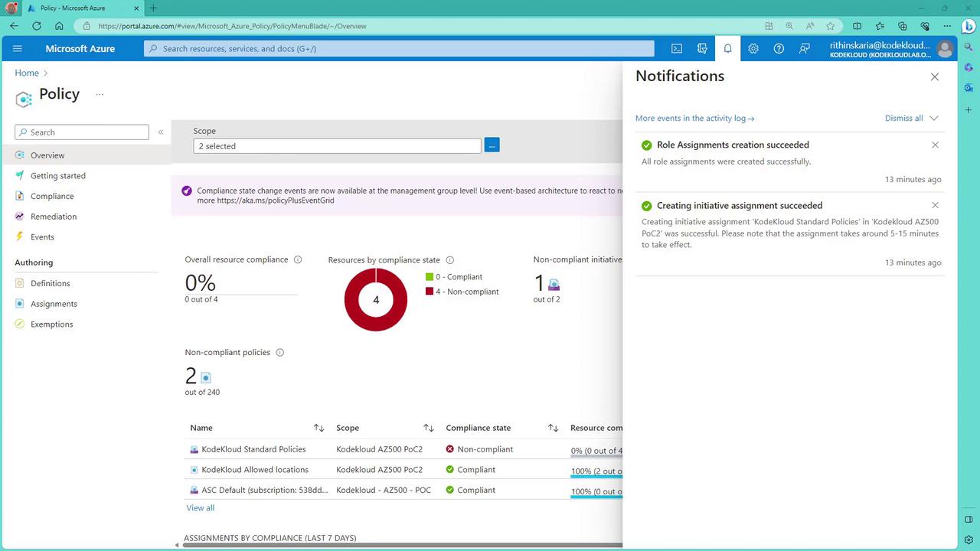Sort the table by Name column

pyautogui.click(x=318, y=428)
